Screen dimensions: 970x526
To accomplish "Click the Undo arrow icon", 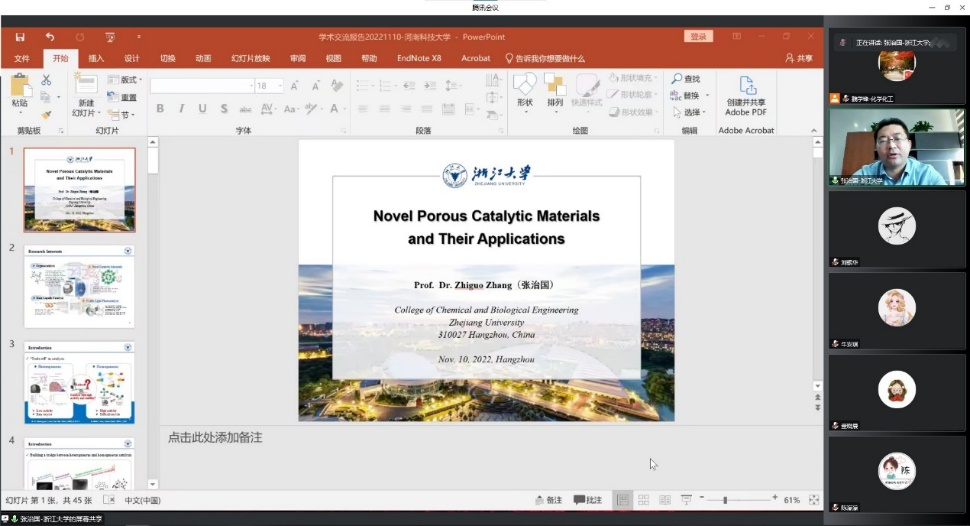I will 50,37.
